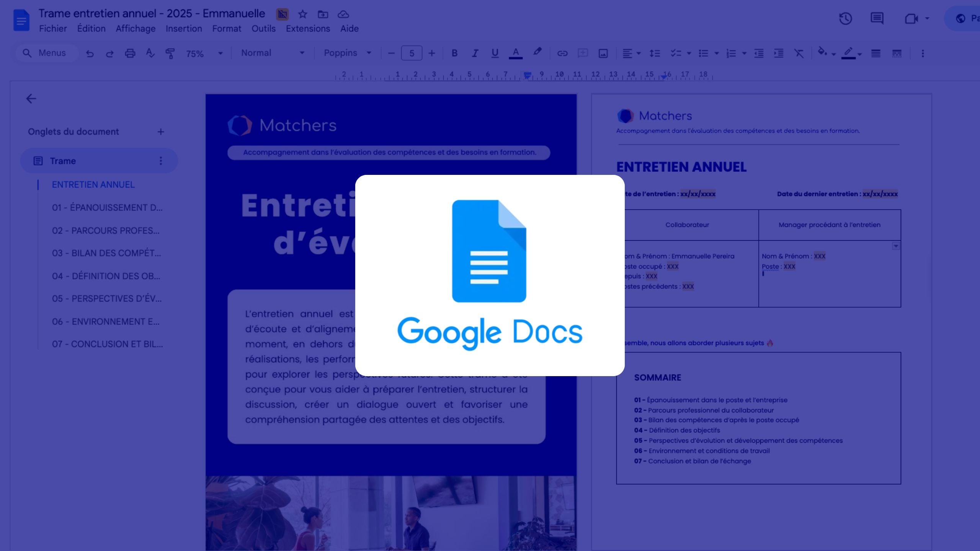
Task: Open the 75% zoom dropdown
Action: click(204, 54)
